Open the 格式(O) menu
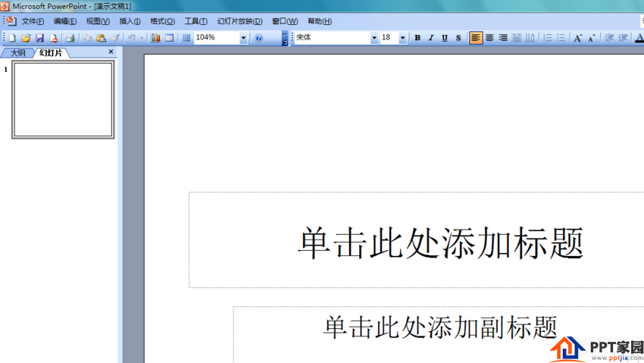Image resolution: width=644 pixels, height=363 pixels. coord(162,21)
